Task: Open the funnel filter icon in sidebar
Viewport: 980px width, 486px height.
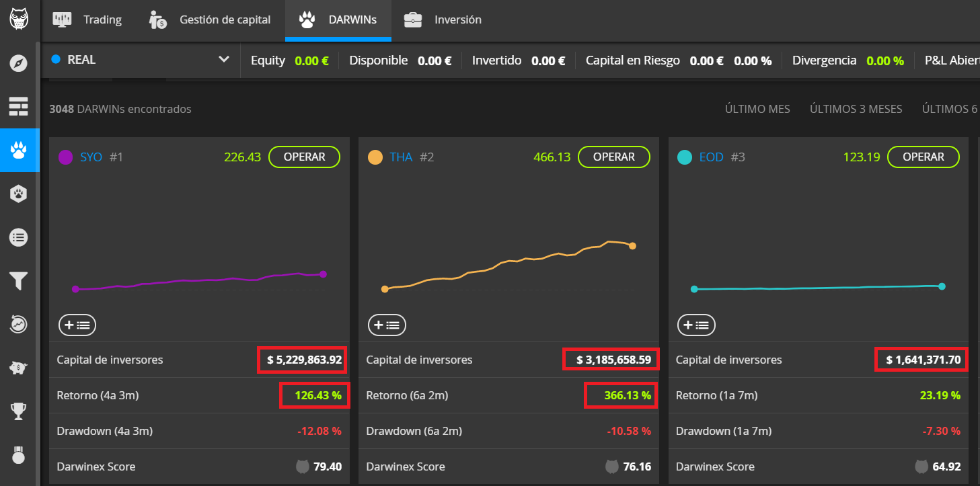Action: 19,281
